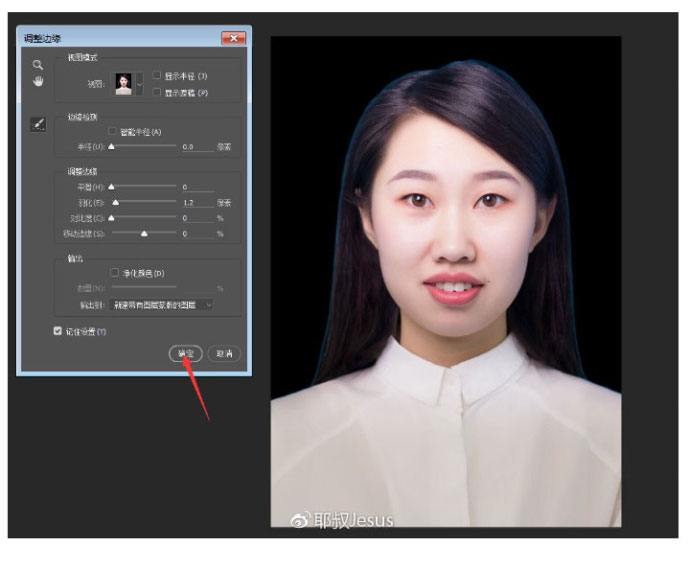Click the 对比度 contrast slider handle
The image size is (690, 569).
coord(111,217)
